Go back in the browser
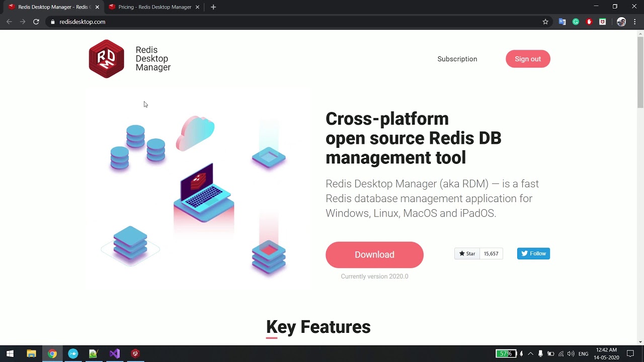The image size is (644, 362). [9, 22]
